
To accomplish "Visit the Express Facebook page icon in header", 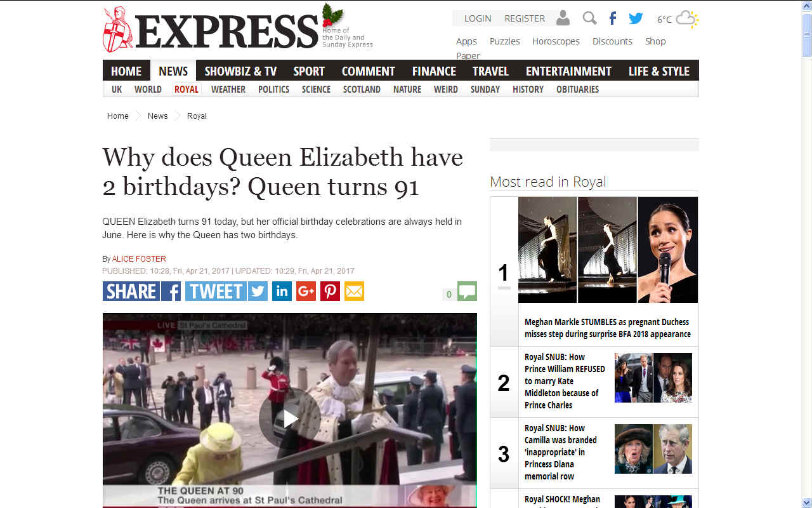I will tap(612, 18).
